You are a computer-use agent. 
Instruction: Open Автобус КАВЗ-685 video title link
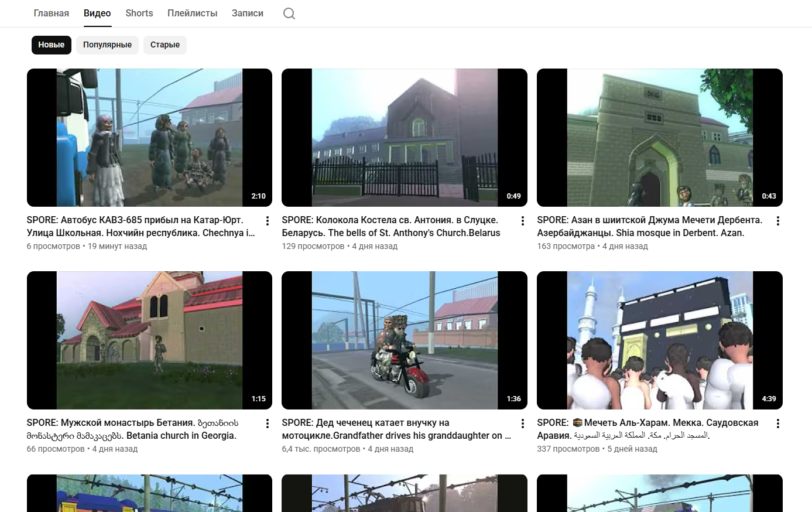coord(141,227)
